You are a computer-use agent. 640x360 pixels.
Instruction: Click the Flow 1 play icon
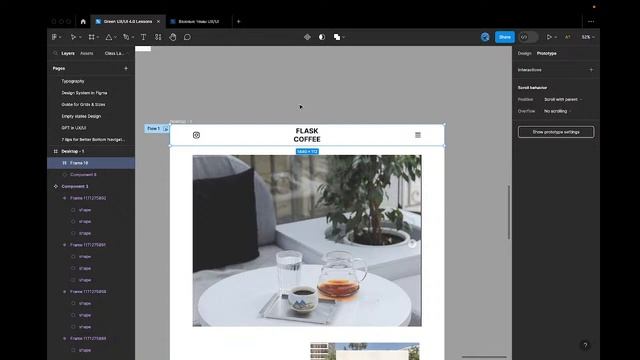165,129
